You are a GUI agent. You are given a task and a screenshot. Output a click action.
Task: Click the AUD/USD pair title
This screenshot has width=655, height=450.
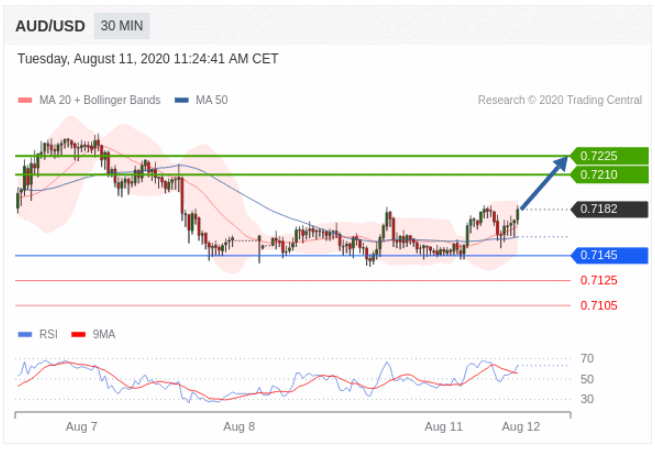tap(50, 26)
